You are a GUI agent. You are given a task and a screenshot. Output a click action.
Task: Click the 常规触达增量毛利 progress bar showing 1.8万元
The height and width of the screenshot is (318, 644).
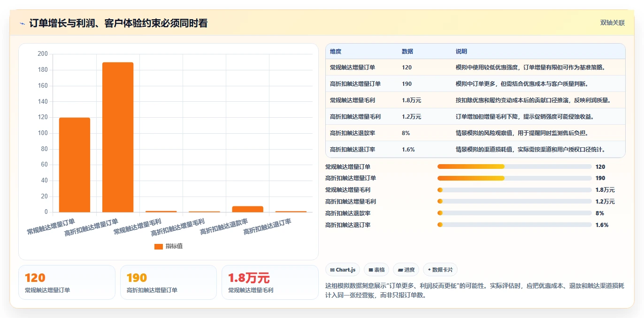[514, 190]
